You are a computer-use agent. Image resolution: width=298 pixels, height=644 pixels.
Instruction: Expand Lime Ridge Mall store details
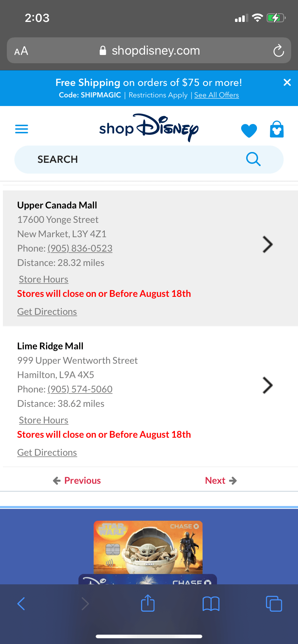point(267,386)
